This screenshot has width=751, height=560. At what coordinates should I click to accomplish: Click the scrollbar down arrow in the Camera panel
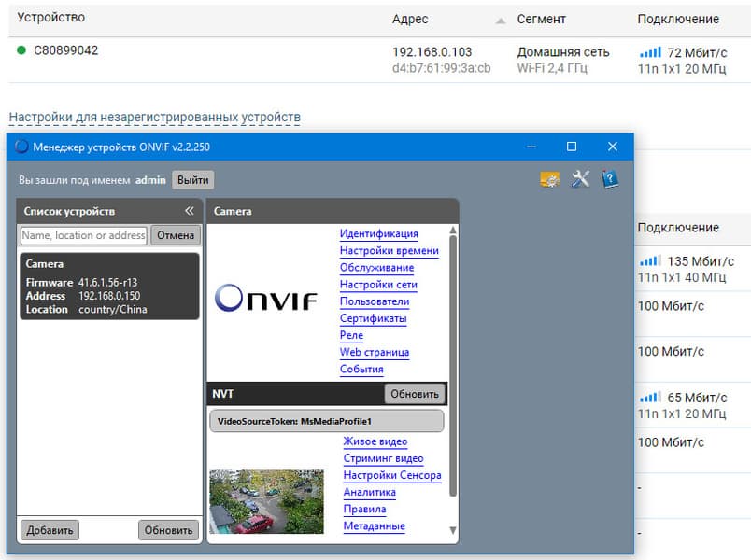coord(453,530)
